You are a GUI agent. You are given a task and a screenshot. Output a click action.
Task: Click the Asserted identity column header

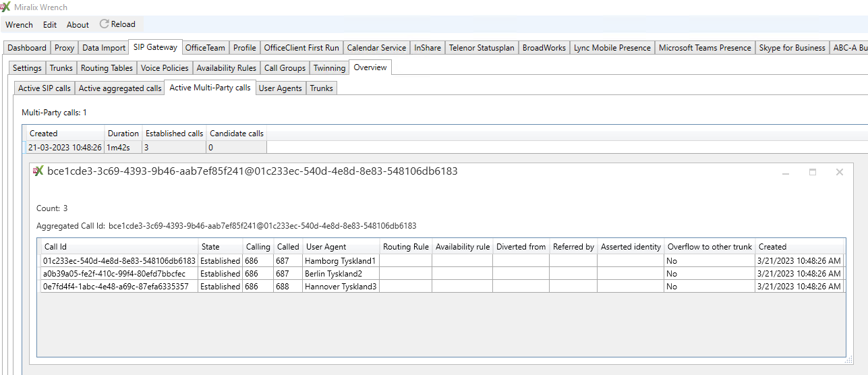point(631,247)
